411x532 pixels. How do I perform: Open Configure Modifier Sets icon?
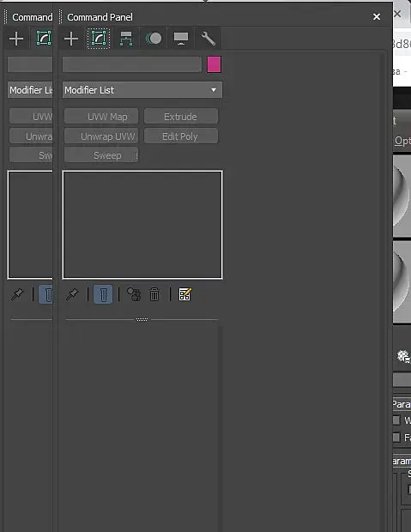(x=185, y=294)
